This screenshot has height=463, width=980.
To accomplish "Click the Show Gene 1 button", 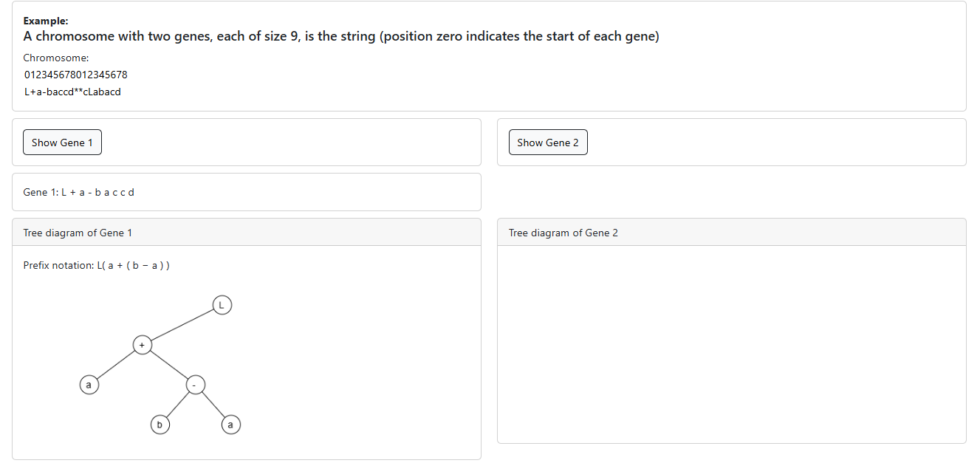I will pyautogui.click(x=62, y=143).
